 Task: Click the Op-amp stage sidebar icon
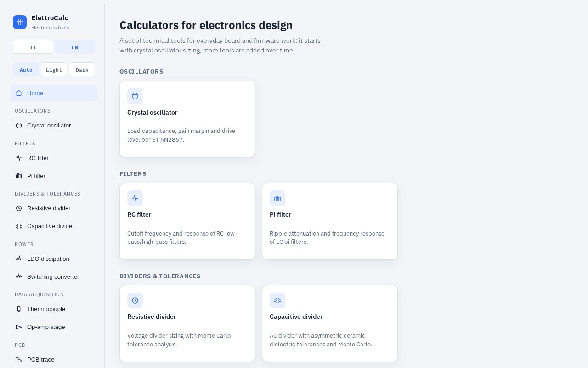[x=19, y=327]
